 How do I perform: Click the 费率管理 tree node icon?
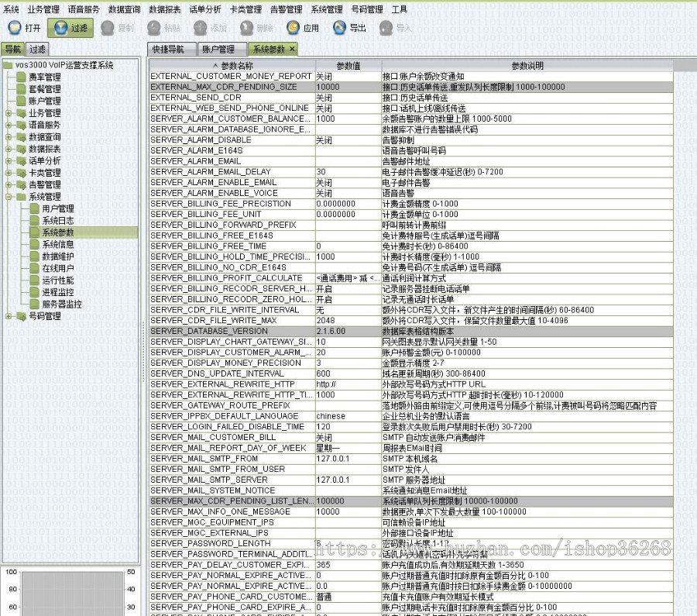point(21,77)
